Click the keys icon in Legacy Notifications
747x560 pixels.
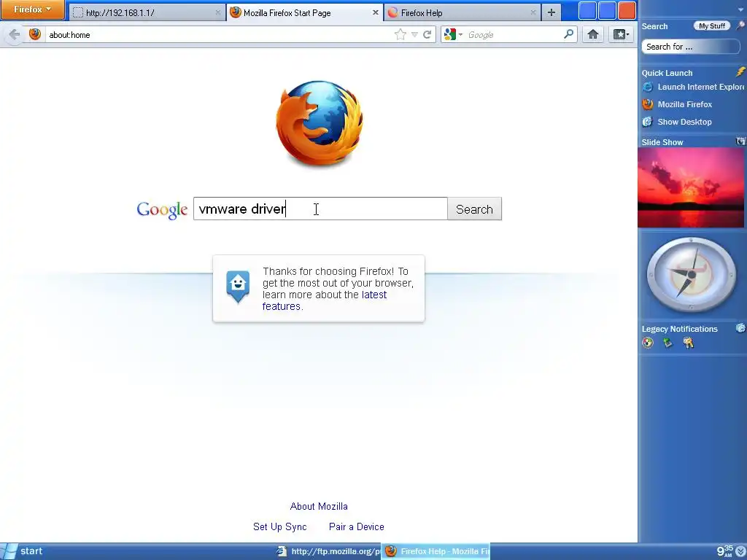689,343
